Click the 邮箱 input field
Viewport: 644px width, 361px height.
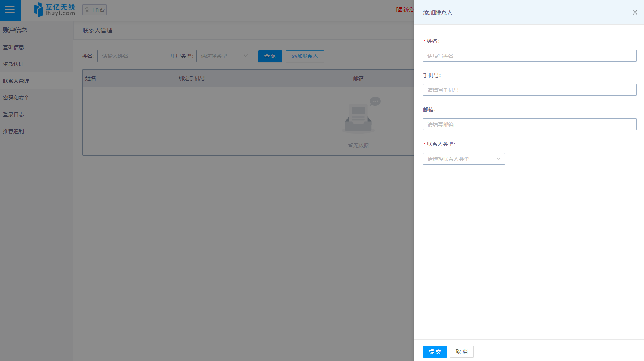pos(529,124)
